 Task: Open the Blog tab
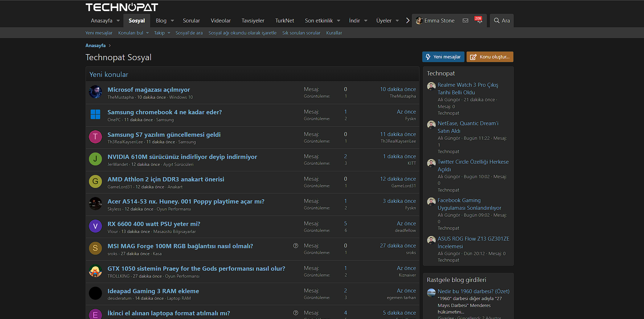click(161, 21)
